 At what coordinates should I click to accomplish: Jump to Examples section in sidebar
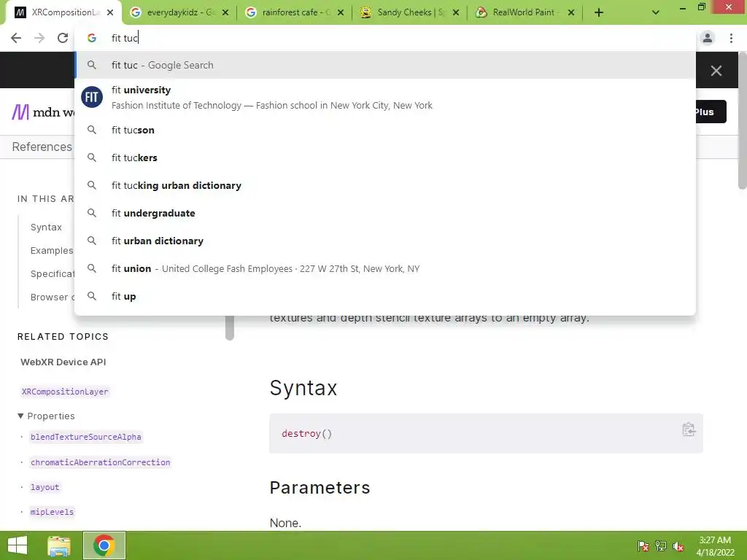point(52,251)
